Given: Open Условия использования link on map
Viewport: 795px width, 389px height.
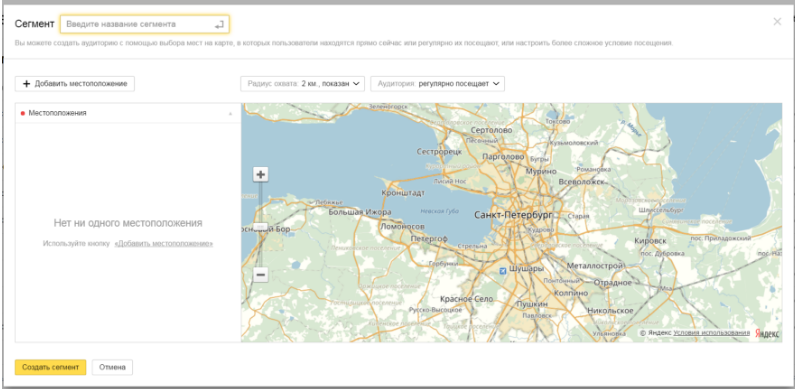Looking at the screenshot, I should click(711, 333).
